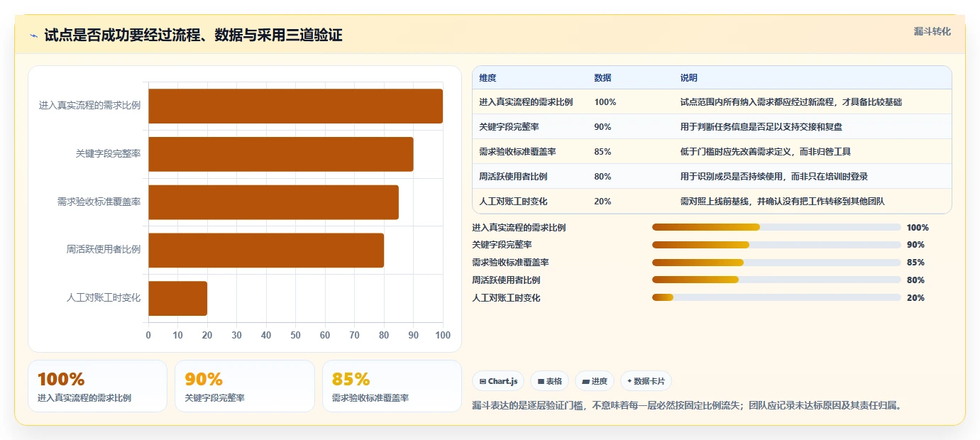The height and width of the screenshot is (440, 980).
Task: Click table cell 周活跃使用者比例
Action: coord(513,177)
